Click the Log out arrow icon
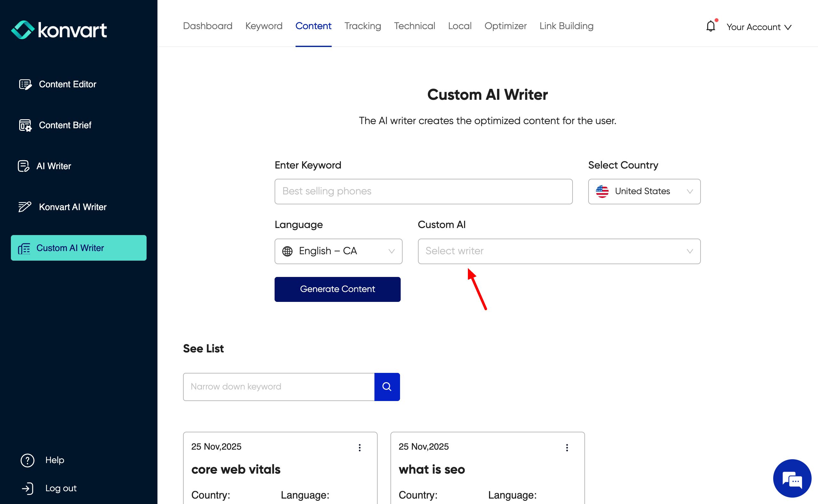Viewport: 818px width, 504px height. [27, 488]
